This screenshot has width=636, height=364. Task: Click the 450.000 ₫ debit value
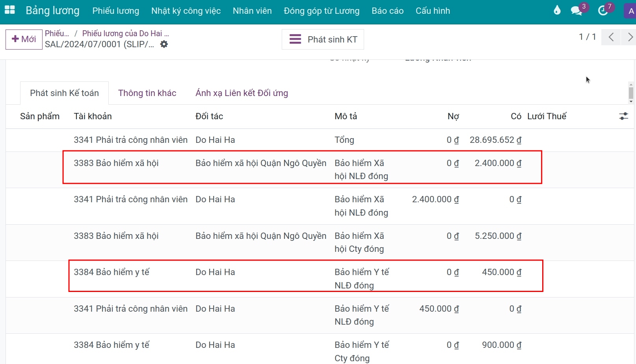coord(439,309)
